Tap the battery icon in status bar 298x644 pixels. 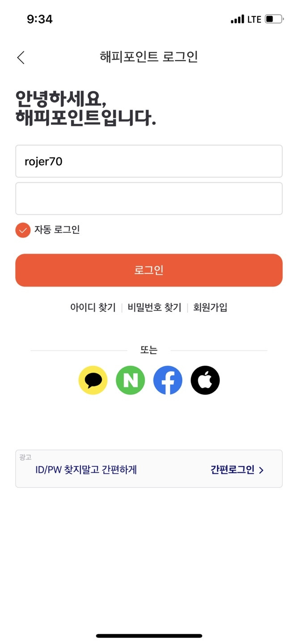[274, 19]
